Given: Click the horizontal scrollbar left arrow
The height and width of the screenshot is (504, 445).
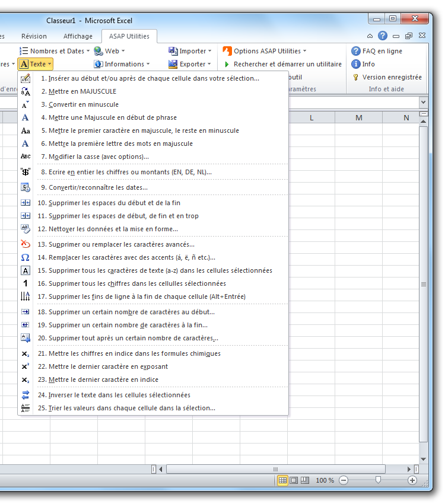Looking at the screenshot, I should [160, 469].
